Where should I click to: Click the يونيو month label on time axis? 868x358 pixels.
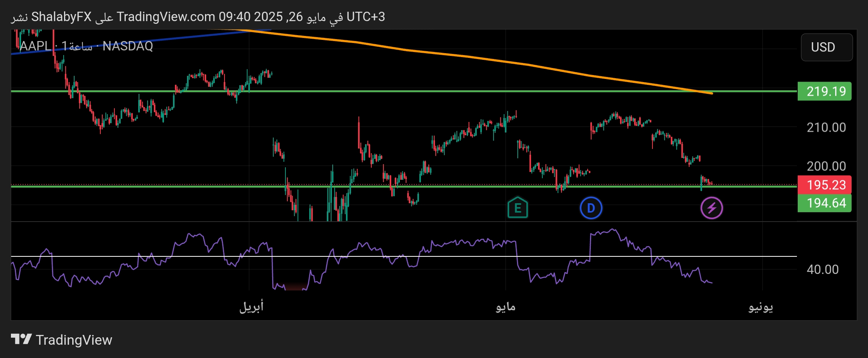tap(761, 307)
